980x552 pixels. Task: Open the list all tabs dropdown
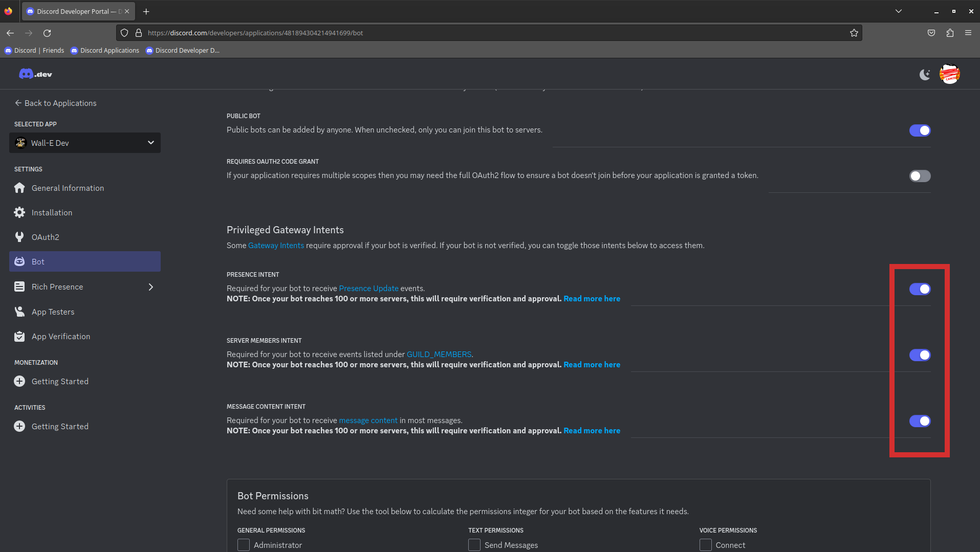[x=899, y=11]
